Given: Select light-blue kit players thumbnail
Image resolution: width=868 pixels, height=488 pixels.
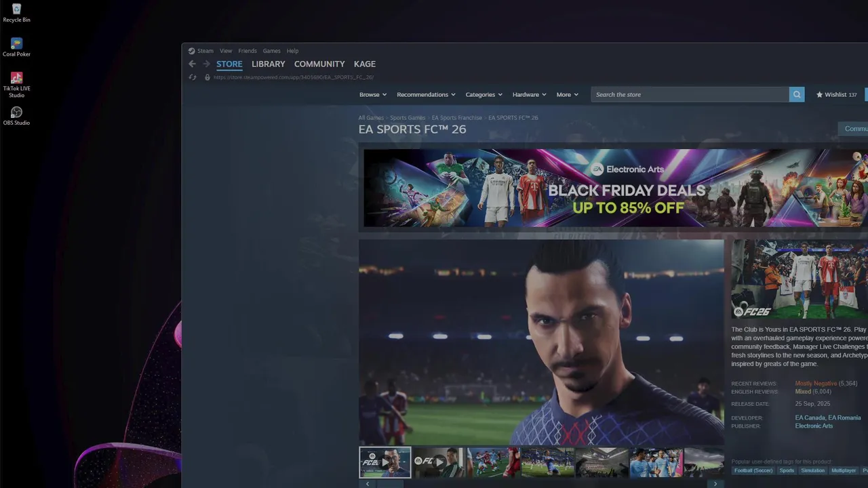Looking at the screenshot, I should [656, 462].
